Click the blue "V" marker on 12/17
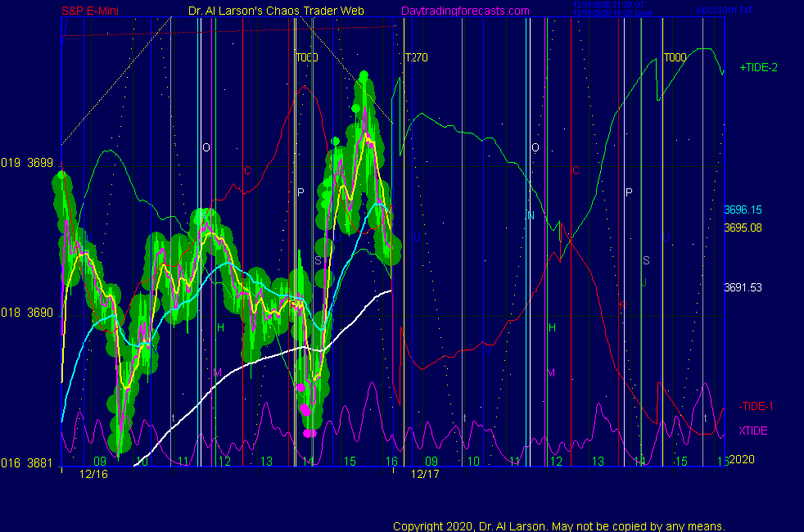 point(489,350)
